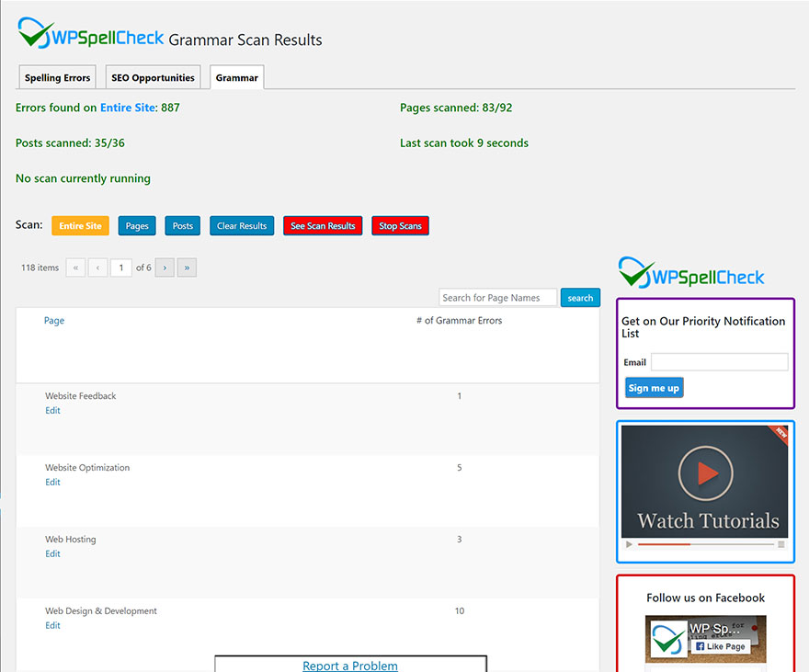Focus the Search for Page Names field

click(x=498, y=298)
